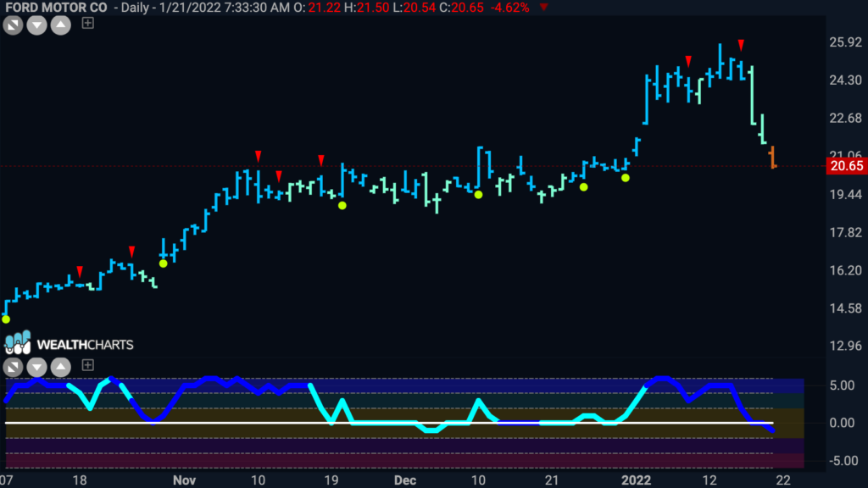Click the Nov label on the date axis
Screen dimensions: 868x488
tap(184, 480)
